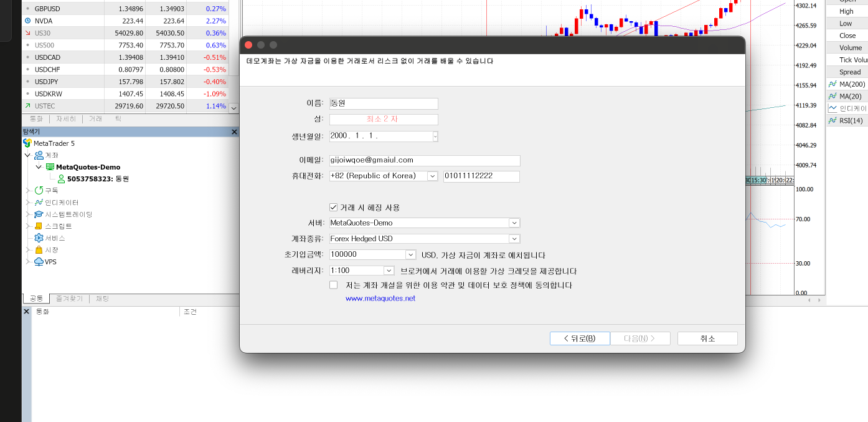Screen dimensions: 868x422
Task: Click the green up arrow beside USTEC
Action: [x=27, y=106]
